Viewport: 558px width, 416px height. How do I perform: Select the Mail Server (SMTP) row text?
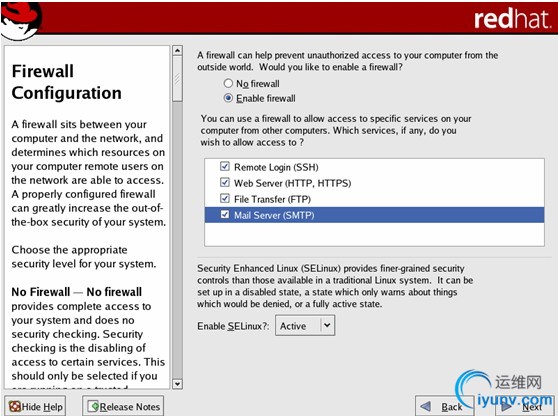pyautogui.click(x=274, y=215)
